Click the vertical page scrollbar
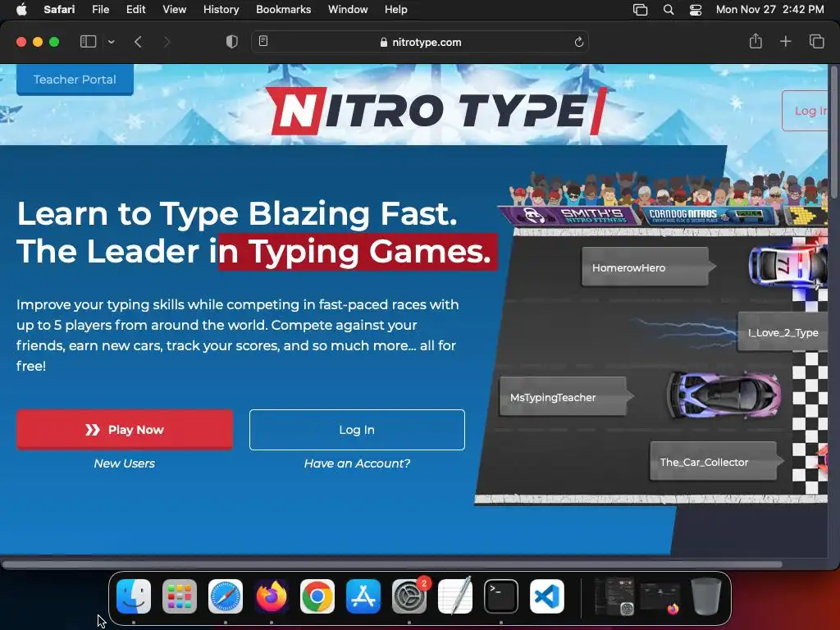Image resolution: width=840 pixels, height=630 pixels. click(834, 132)
